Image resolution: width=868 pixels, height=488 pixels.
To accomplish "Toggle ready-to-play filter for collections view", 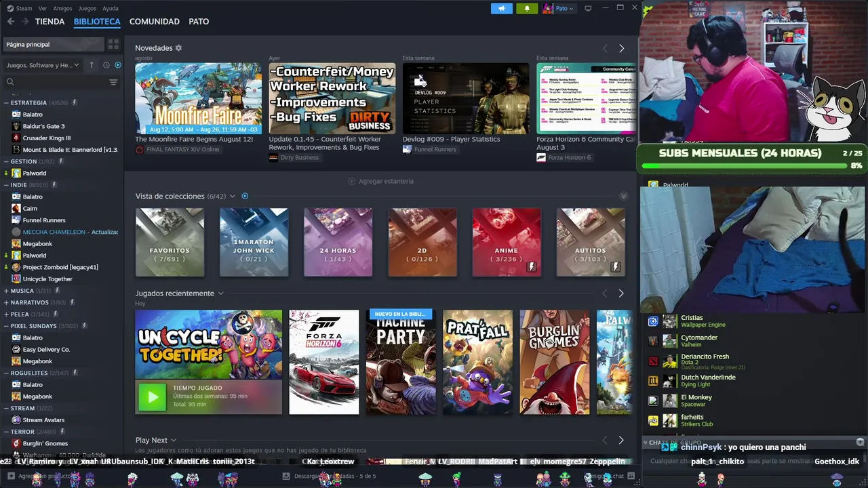I will coord(245,196).
